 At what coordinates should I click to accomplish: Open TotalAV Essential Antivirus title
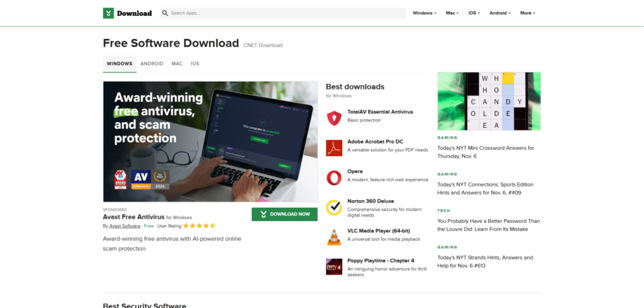pyautogui.click(x=380, y=112)
